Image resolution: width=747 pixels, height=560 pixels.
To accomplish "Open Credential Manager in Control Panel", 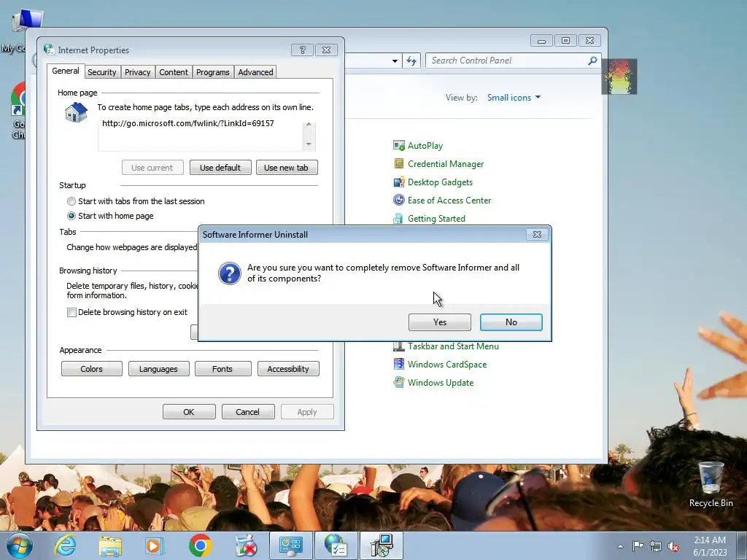I will click(x=446, y=164).
